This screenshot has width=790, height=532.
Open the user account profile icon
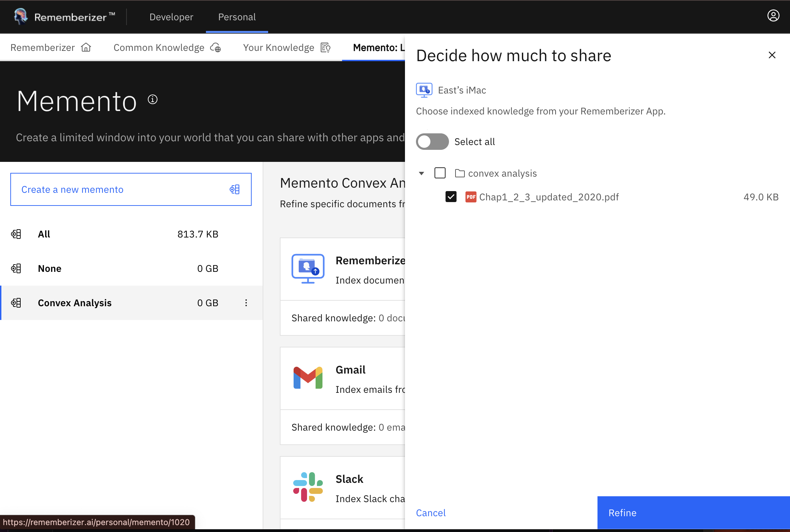[773, 16]
